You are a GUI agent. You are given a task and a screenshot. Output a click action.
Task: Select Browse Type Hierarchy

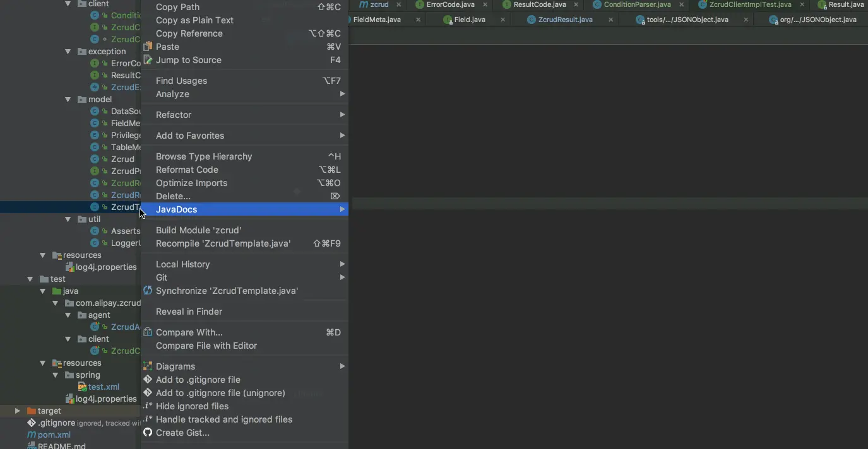[244, 156]
